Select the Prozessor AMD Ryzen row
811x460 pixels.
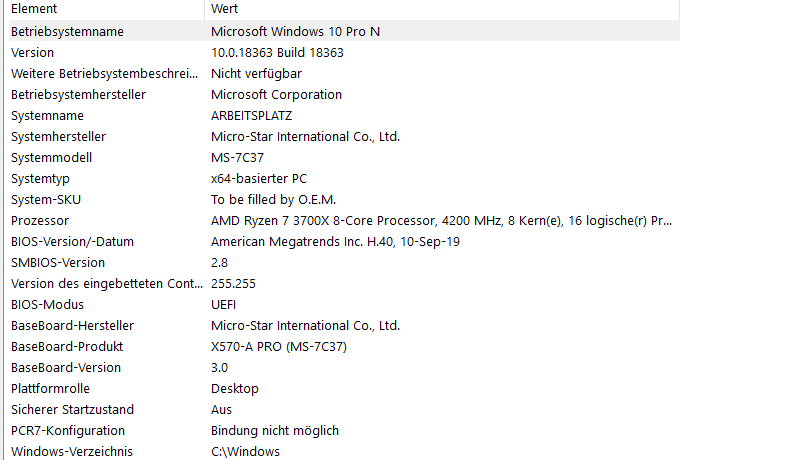344,220
